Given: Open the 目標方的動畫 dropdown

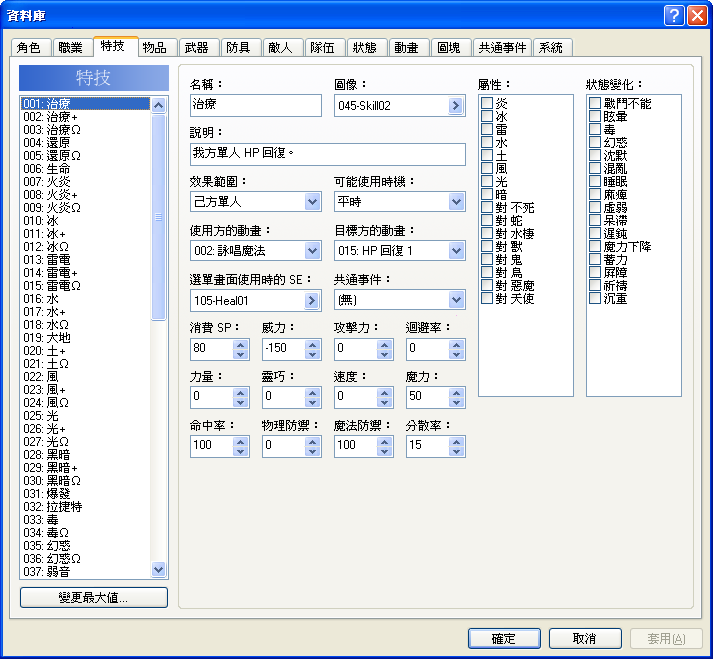Looking at the screenshot, I should pos(400,251).
